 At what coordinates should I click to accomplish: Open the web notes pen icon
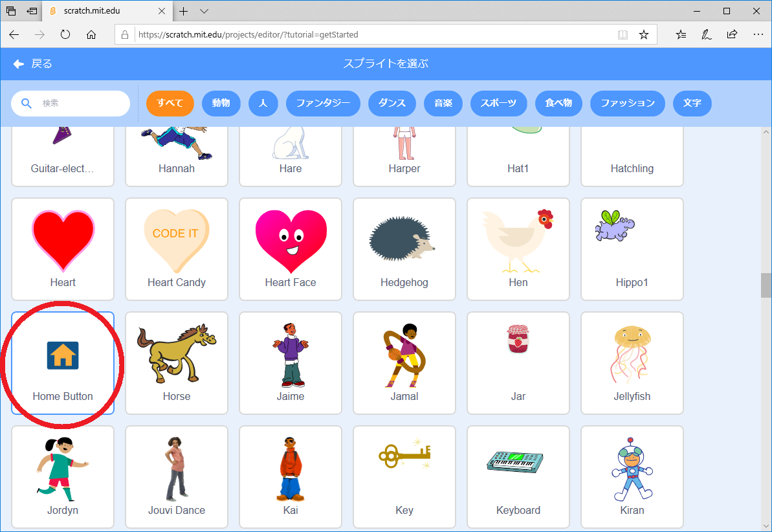pos(707,34)
